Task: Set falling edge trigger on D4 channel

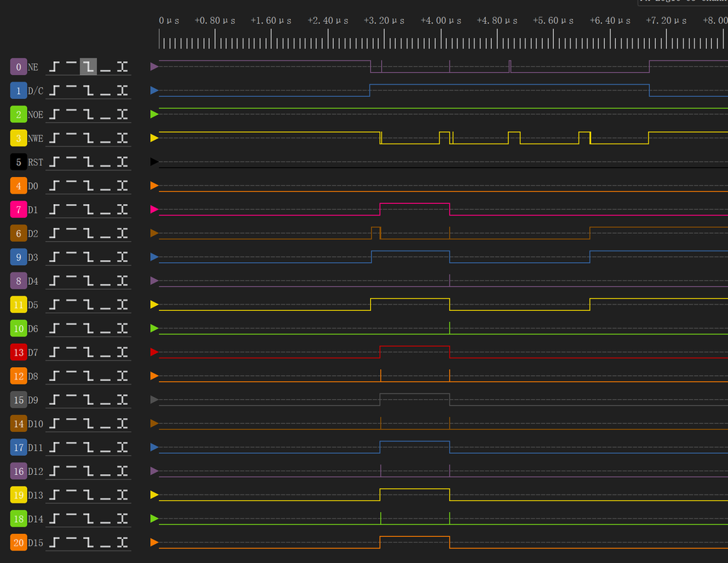Action: point(88,281)
